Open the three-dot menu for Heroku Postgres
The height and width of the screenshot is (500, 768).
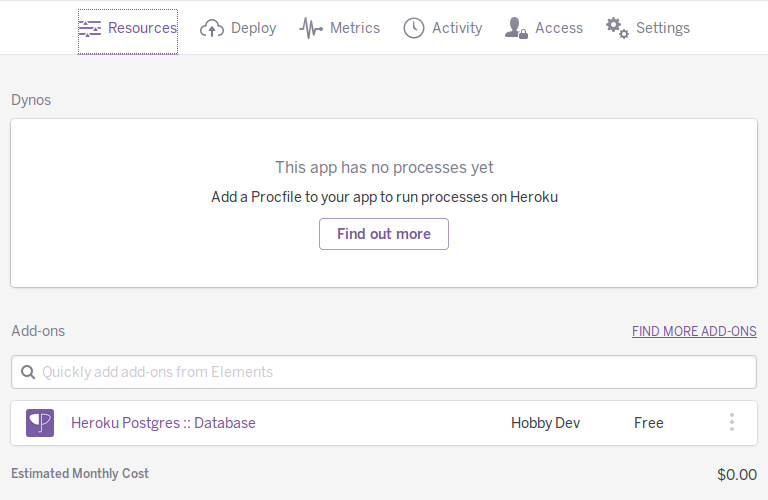click(731, 423)
